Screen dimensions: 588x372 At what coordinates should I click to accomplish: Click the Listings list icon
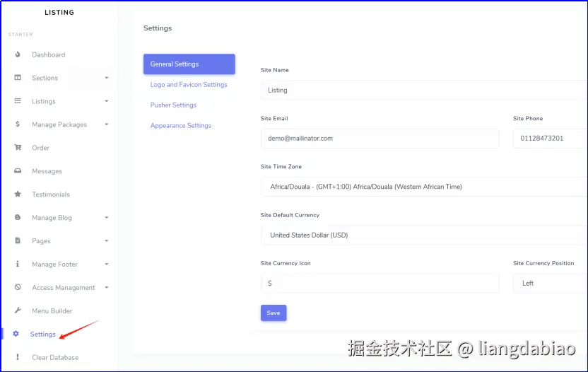(x=18, y=101)
